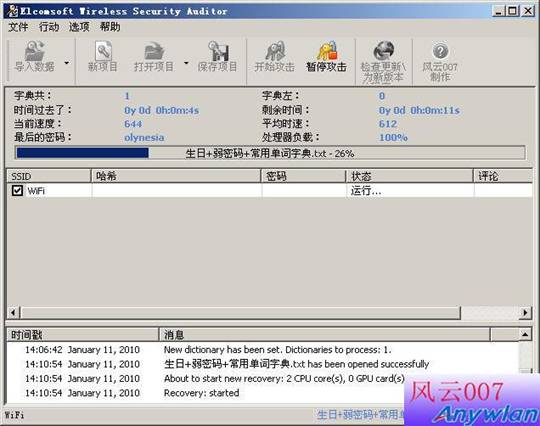Image resolution: width=540 pixels, height=426 pixels.
Task: Click the 密码 column header
Action: pos(303,176)
